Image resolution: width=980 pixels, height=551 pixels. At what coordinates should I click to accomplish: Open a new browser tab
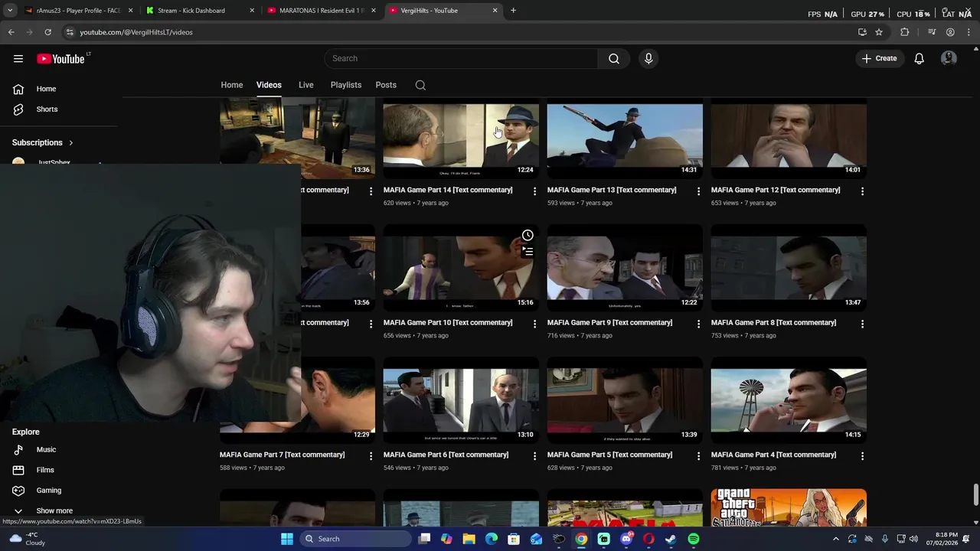[x=513, y=11]
